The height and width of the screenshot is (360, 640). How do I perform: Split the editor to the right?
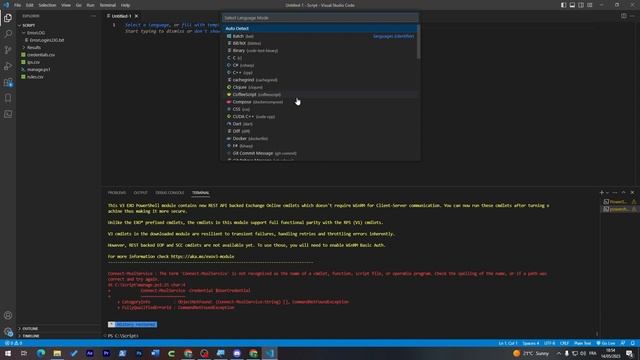pos(624,16)
